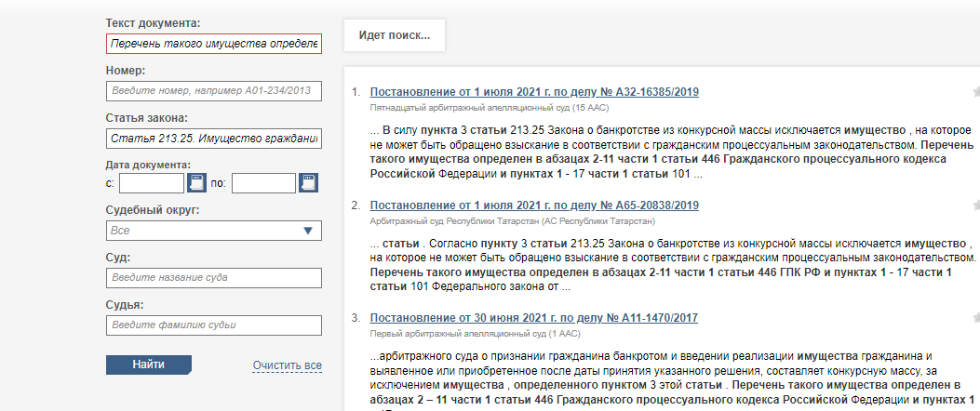Click the dropdown arrow next to Все
This screenshot has height=411, width=980.
[309, 231]
